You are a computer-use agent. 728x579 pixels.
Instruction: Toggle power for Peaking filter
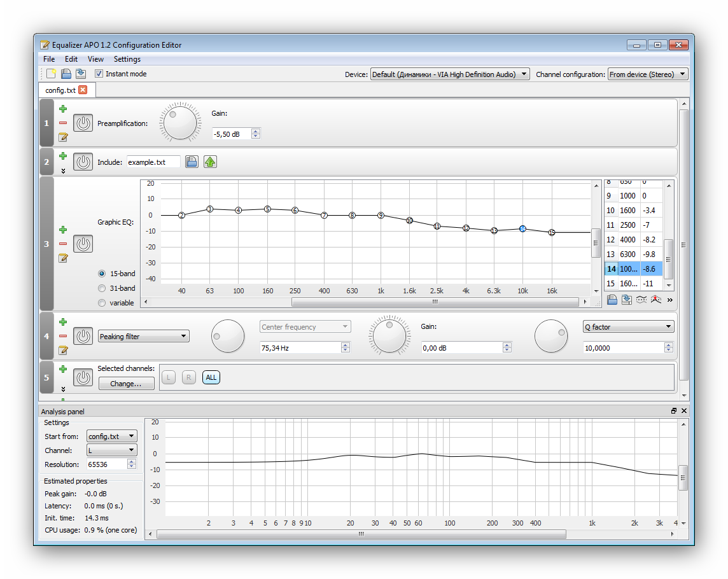83,336
